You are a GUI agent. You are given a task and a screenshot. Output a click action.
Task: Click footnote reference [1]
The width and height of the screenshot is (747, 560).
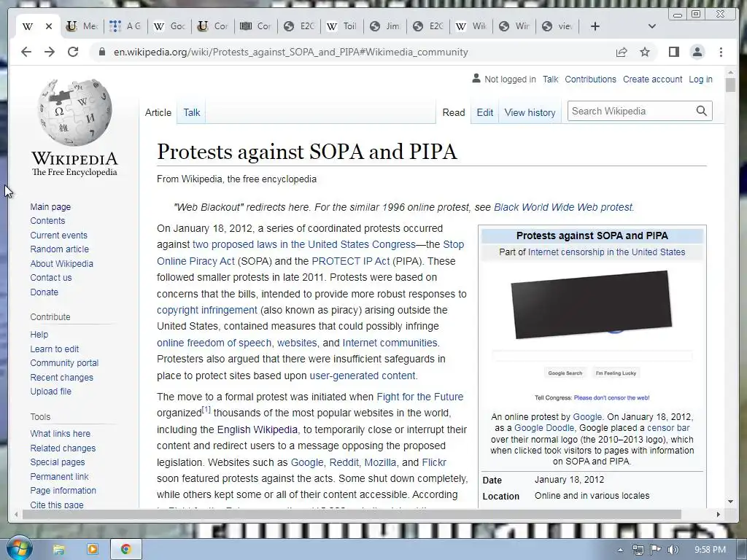tap(206, 409)
